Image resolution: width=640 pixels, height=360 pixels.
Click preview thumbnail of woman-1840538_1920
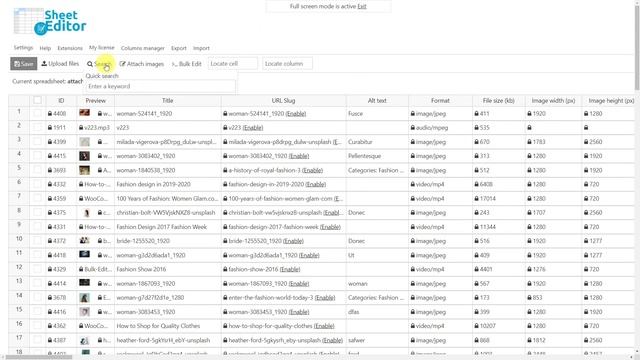pos(84,170)
